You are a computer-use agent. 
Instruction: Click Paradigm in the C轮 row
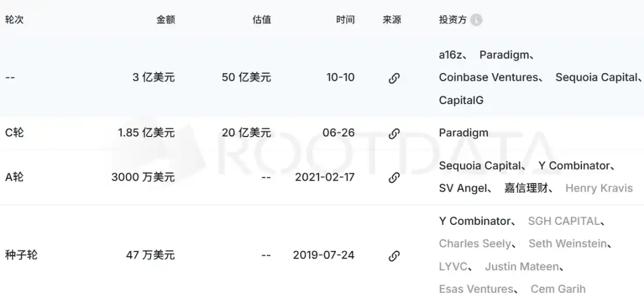[x=464, y=133]
